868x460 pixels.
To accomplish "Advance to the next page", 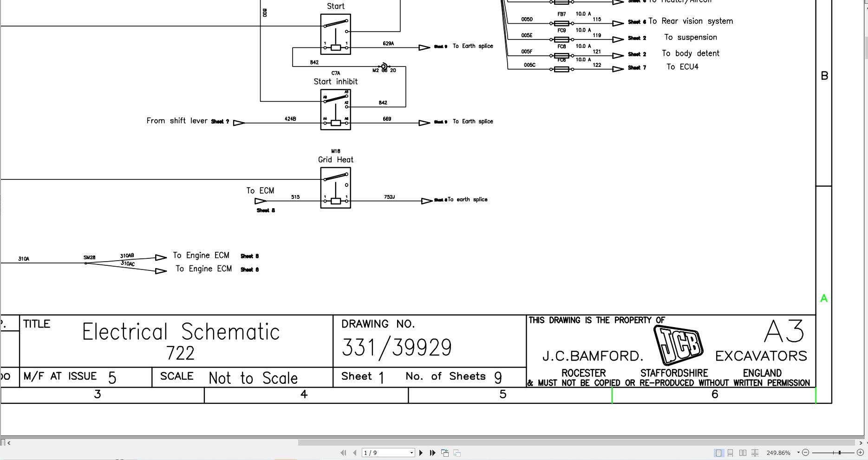I will pos(421,452).
